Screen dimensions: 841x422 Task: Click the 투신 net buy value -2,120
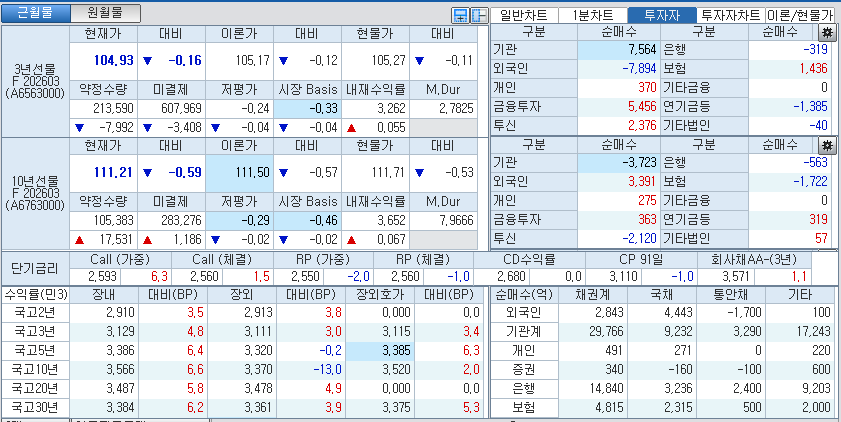(639, 238)
